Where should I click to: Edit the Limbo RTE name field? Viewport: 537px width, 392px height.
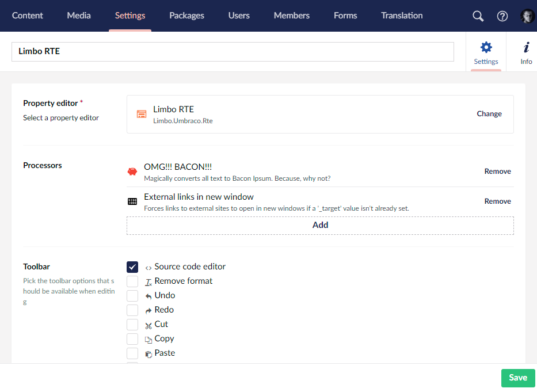click(x=233, y=52)
